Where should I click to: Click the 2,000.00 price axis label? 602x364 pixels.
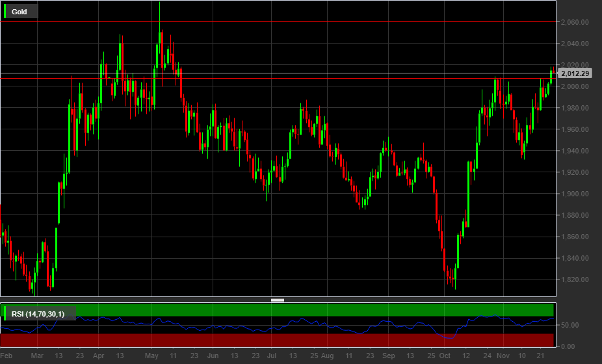click(575, 87)
